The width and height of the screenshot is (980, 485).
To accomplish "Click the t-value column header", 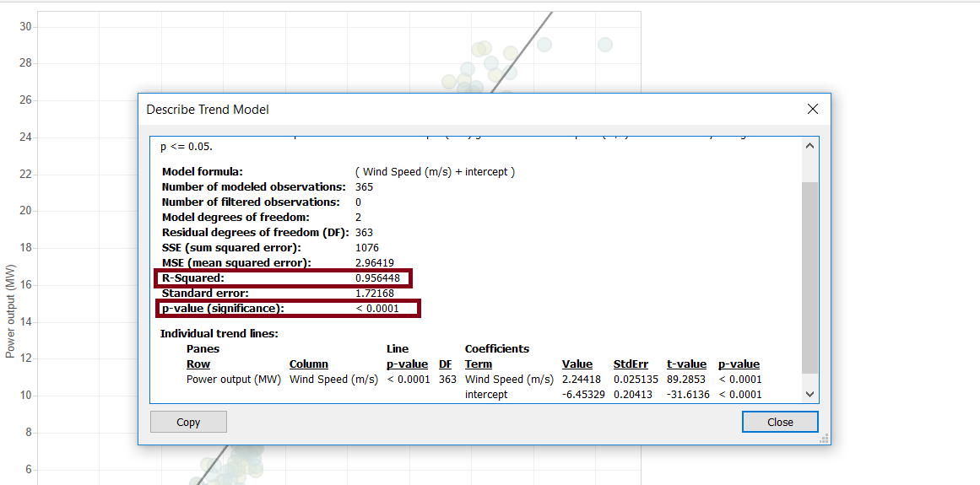I will [686, 364].
